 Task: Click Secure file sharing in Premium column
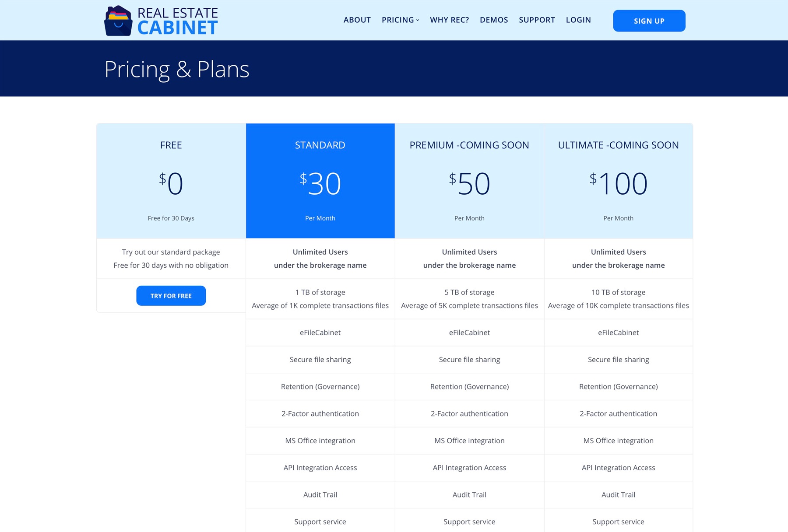[469, 359]
